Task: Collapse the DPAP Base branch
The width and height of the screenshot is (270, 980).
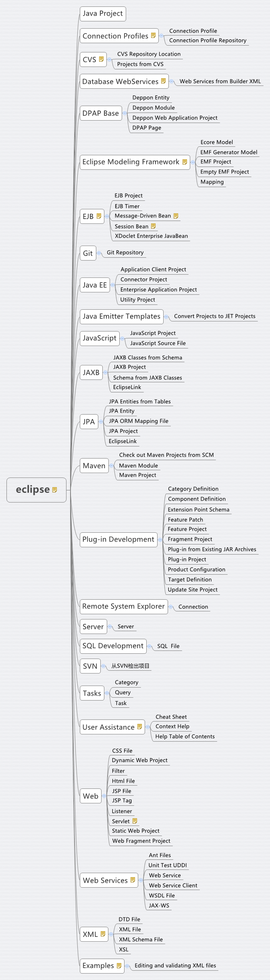Action: (x=125, y=113)
